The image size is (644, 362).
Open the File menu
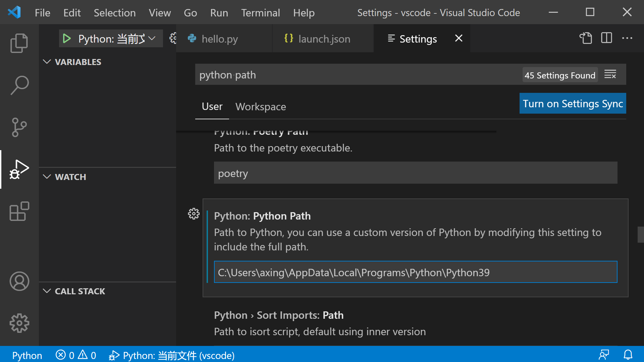point(43,13)
